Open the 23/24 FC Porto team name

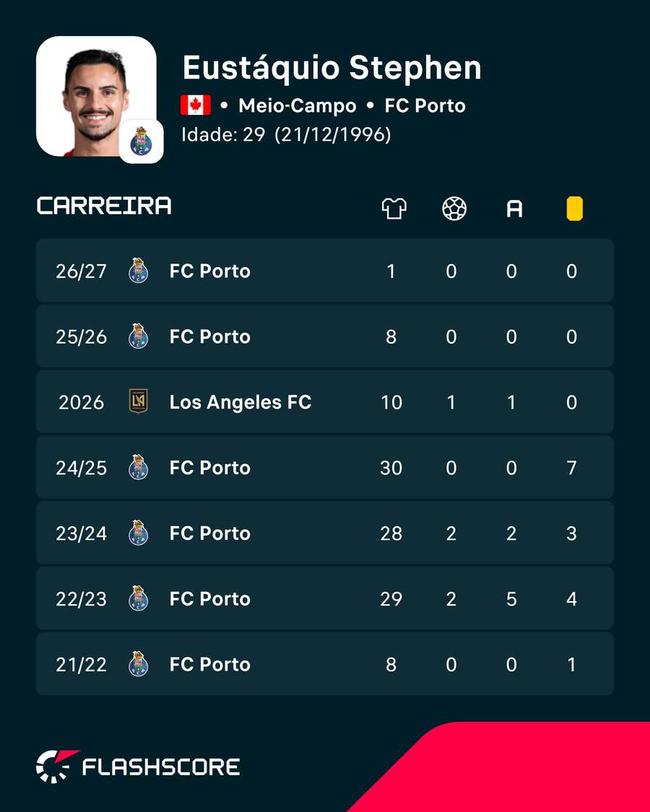(210, 533)
